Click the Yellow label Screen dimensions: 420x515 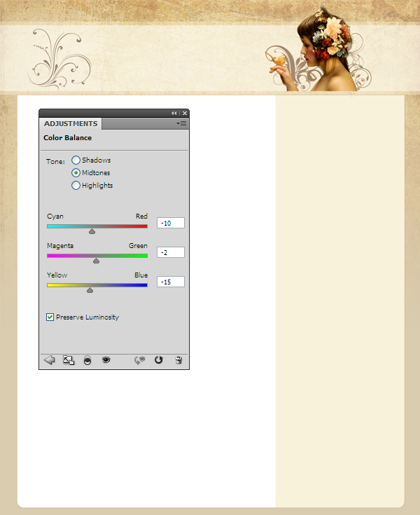point(57,275)
